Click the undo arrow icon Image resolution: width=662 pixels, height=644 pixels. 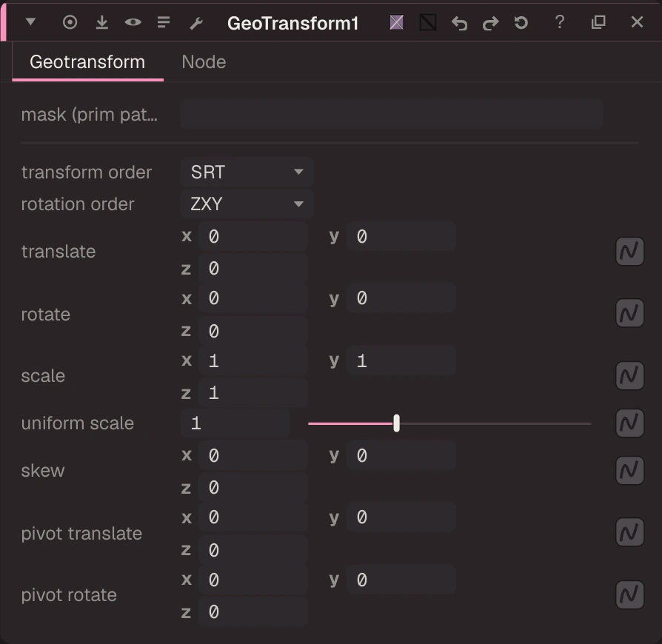coord(459,23)
